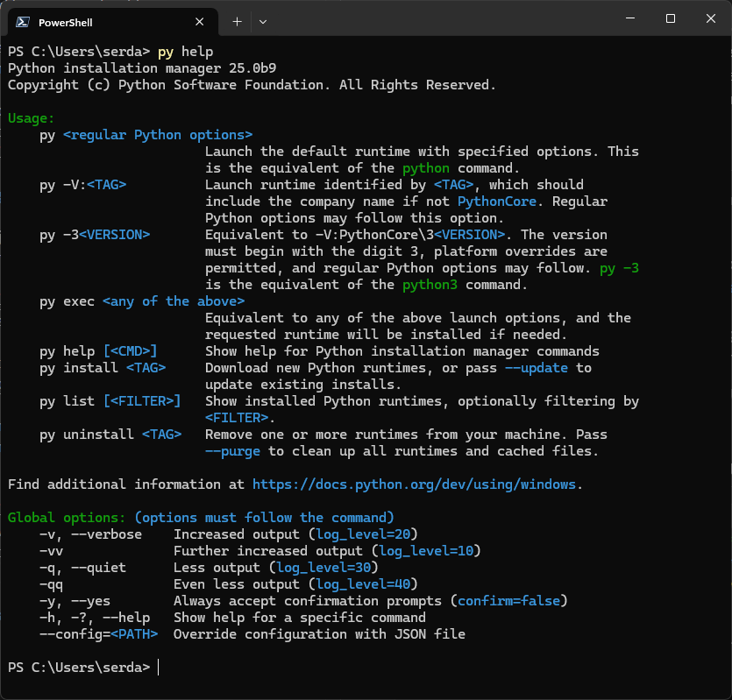Maximize the terminal window
The width and height of the screenshot is (732, 700).
670,18
